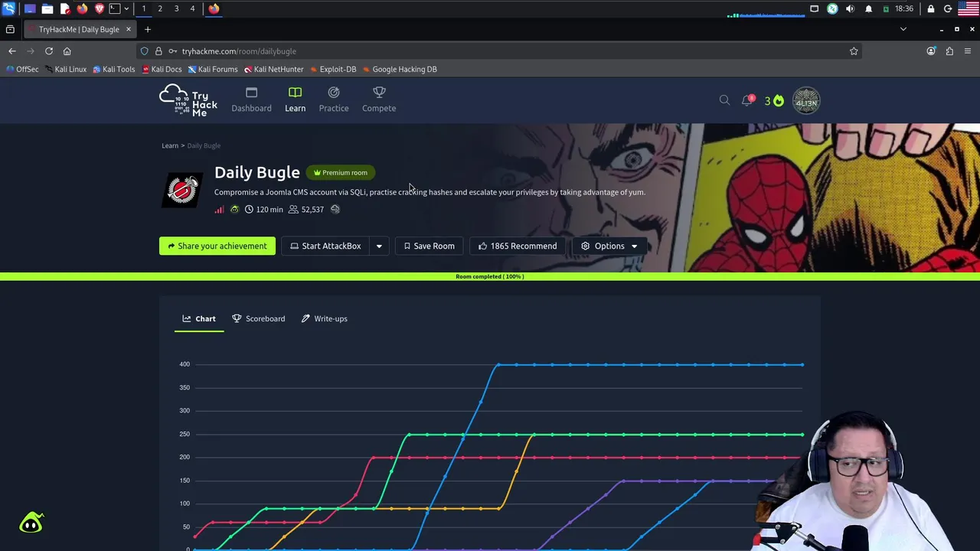This screenshot has height=551, width=980.
Task: Open the text editor launcher in the panel
Action: 65,8
